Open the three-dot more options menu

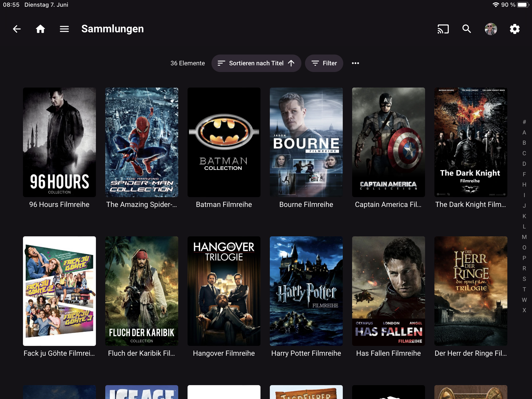355,63
